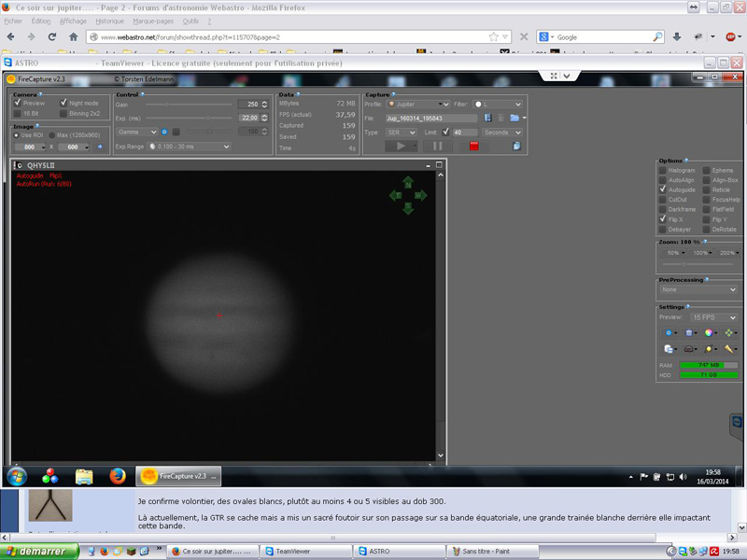Screen dimensions: 747x560
Task: Select the Use ROI radio button
Action: click(x=16, y=135)
